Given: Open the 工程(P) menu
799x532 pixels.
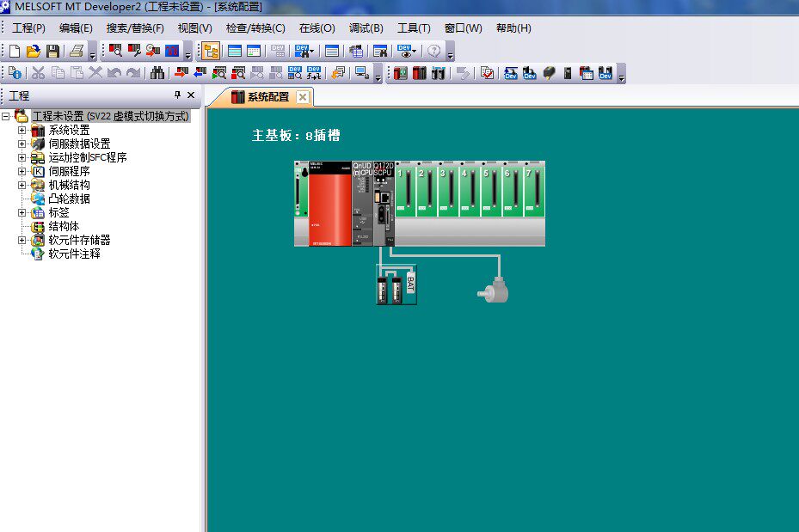Looking at the screenshot, I should (28, 28).
